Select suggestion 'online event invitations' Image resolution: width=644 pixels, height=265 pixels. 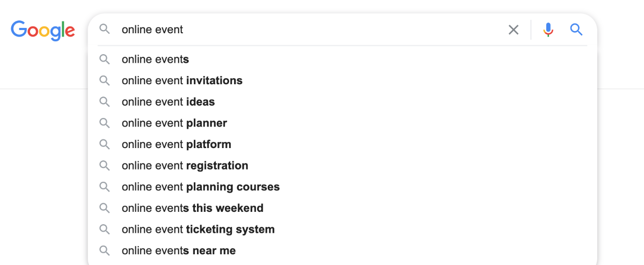click(342, 80)
